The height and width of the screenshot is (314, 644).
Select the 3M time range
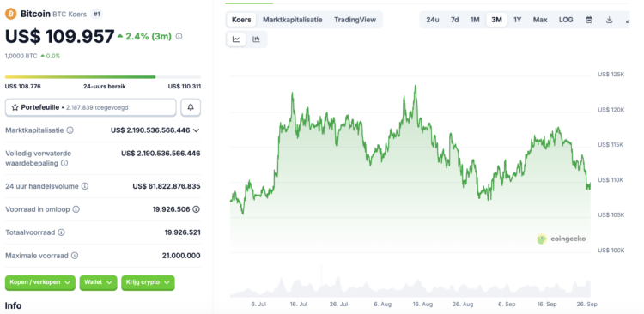pyautogui.click(x=496, y=20)
